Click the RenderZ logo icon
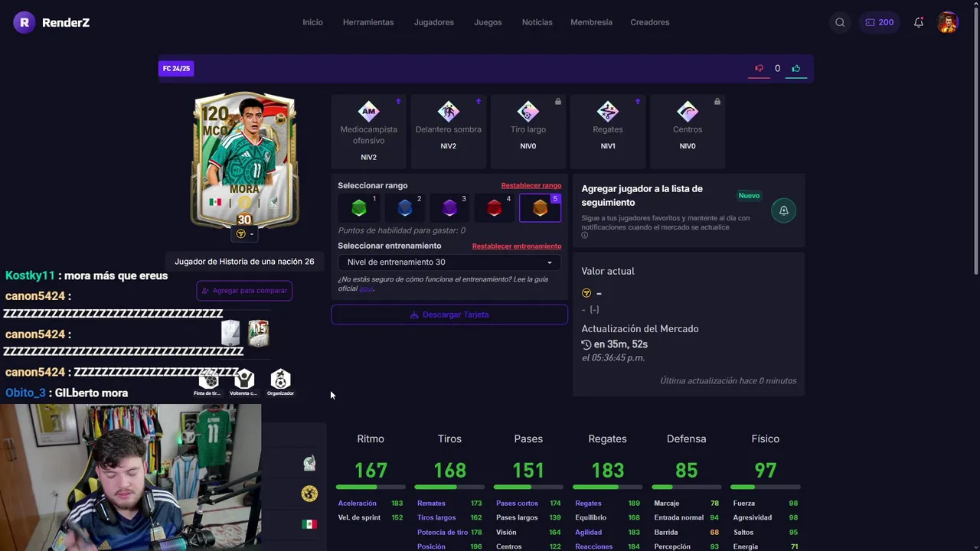 (24, 22)
